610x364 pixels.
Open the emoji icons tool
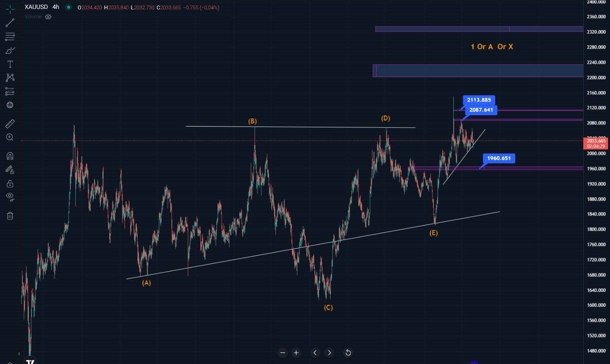point(10,105)
